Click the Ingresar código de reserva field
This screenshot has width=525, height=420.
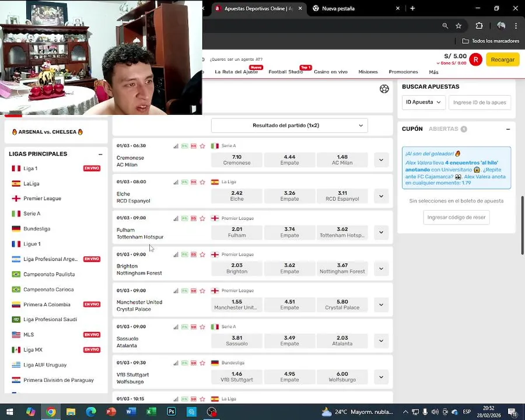coord(456,217)
